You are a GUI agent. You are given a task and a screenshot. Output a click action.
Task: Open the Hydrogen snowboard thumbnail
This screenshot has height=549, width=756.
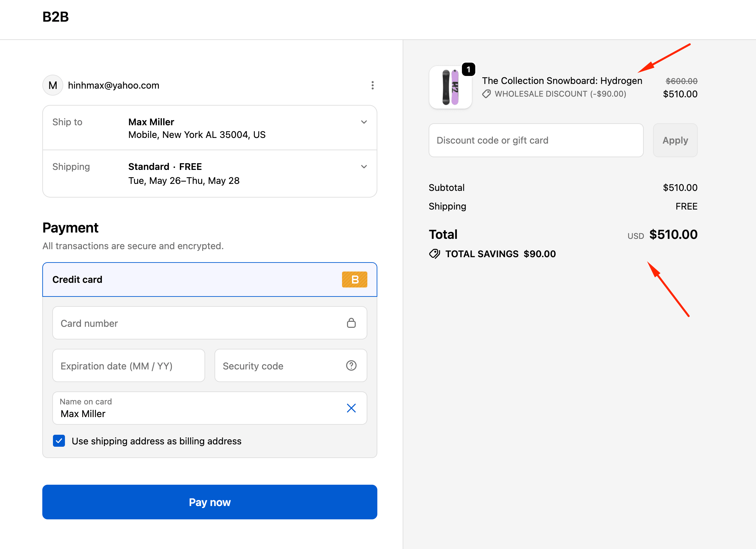coord(450,87)
